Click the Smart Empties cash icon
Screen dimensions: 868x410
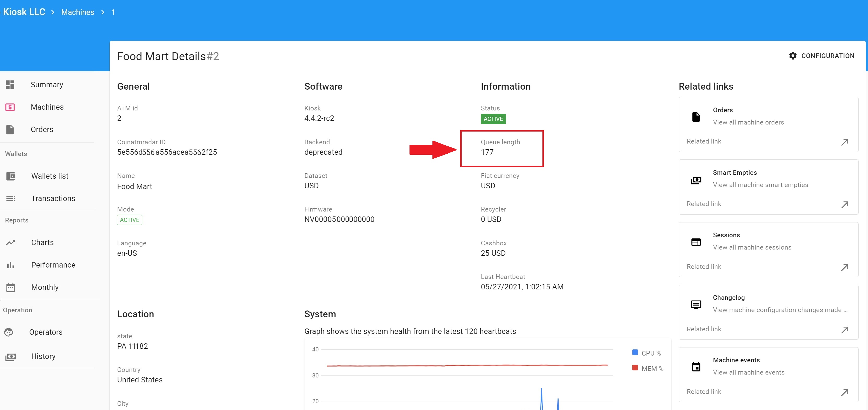(696, 180)
